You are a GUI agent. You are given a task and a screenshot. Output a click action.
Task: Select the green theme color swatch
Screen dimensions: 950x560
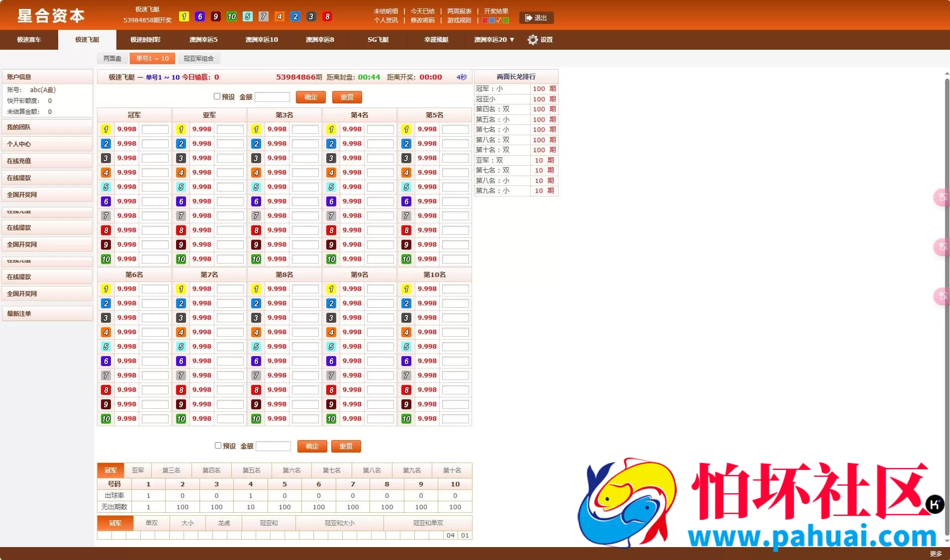506,20
